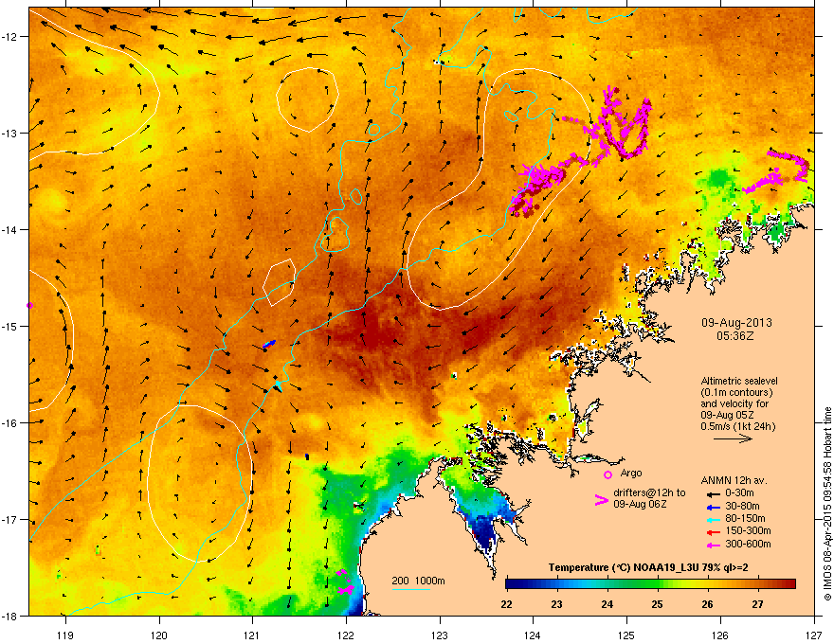
Task: Click the vertical IMOS copyright timestamp text
Action: (827, 504)
